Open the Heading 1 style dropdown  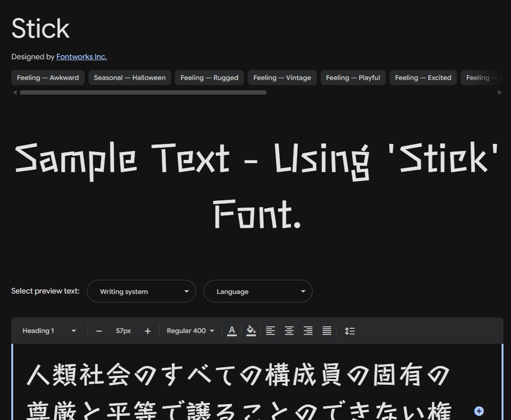pos(49,331)
